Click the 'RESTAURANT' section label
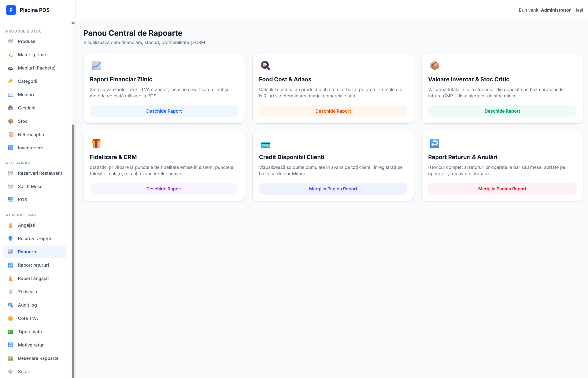588x378 pixels. pyautogui.click(x=19, y=163)
